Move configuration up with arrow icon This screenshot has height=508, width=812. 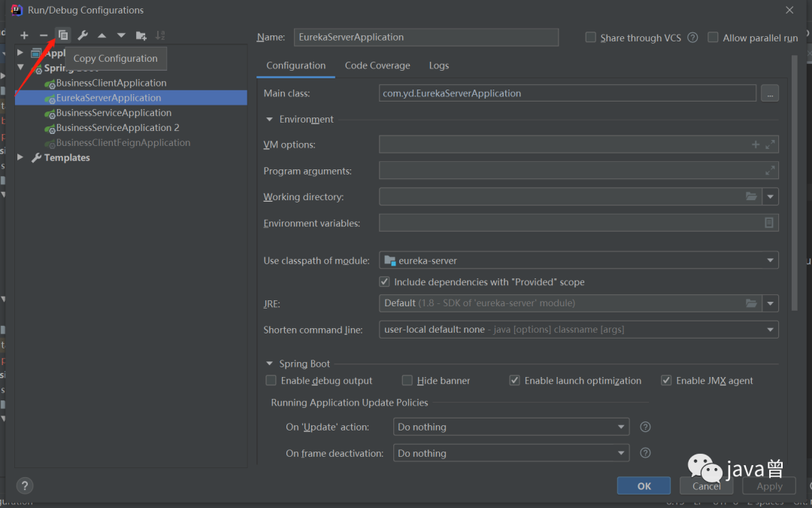[x=102, y=36]
